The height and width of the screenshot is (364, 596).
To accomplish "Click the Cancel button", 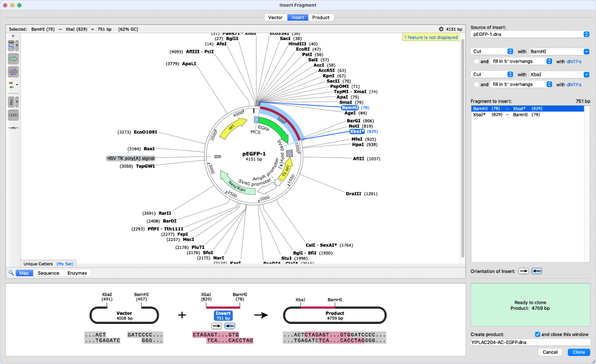I will point(550,352).
